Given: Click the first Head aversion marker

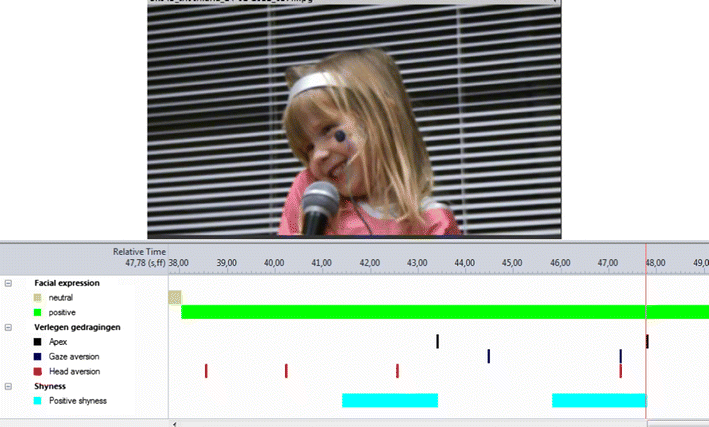Looking at the screenshot, I should coord(206,371).
